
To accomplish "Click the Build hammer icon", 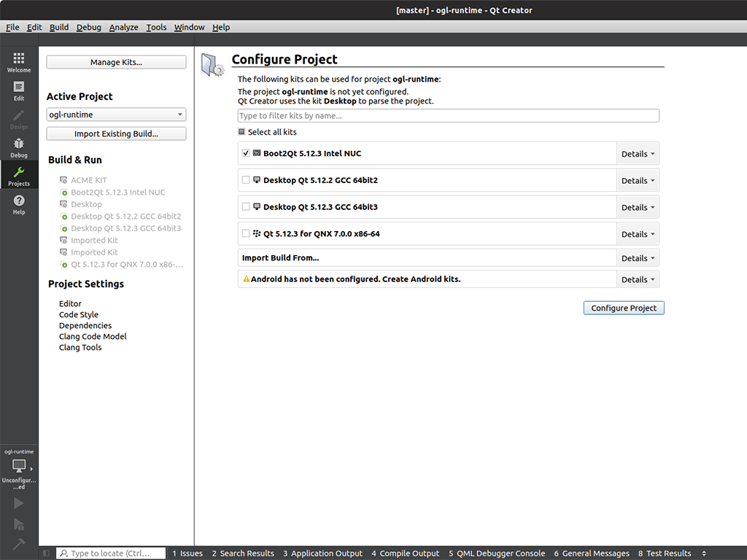I will click(19, 545).
